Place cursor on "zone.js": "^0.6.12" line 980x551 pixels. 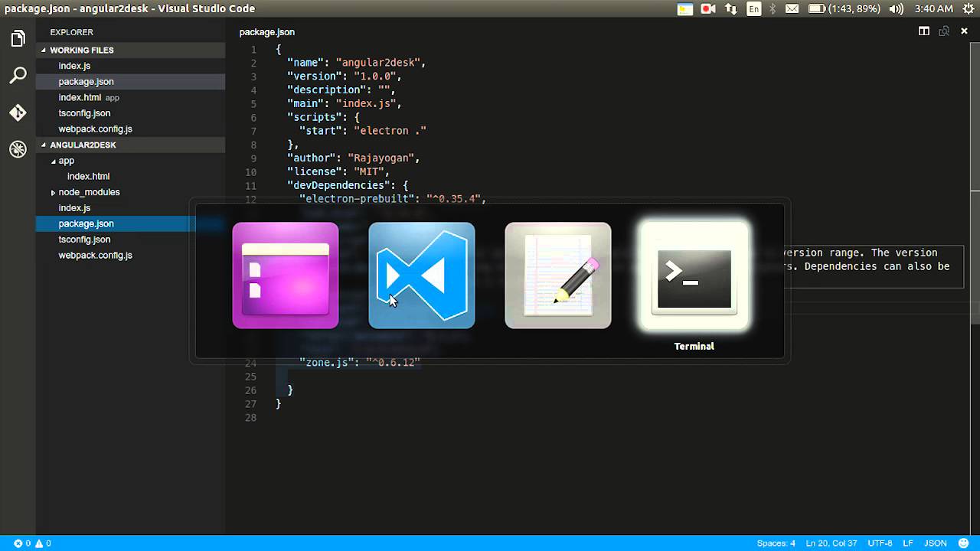click(x=360, y=363)
